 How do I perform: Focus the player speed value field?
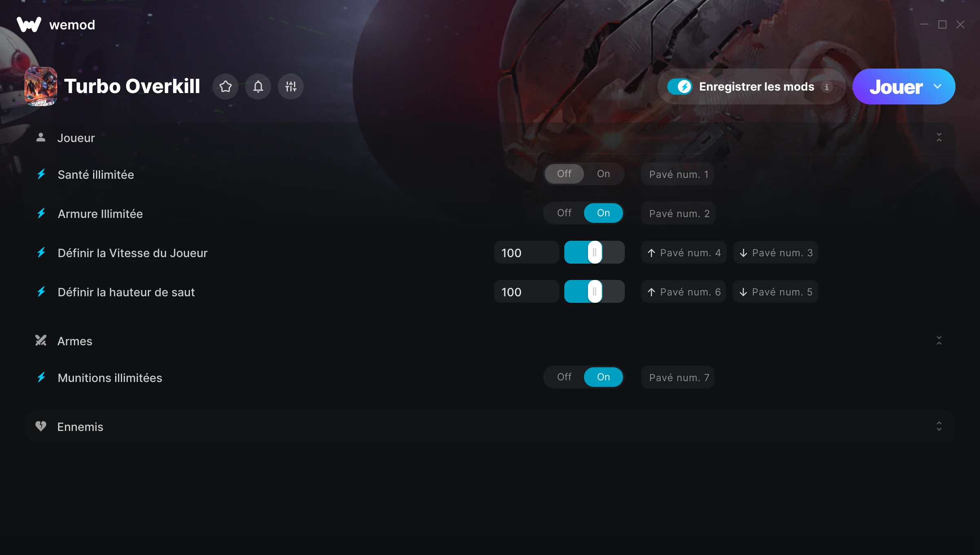527,253
